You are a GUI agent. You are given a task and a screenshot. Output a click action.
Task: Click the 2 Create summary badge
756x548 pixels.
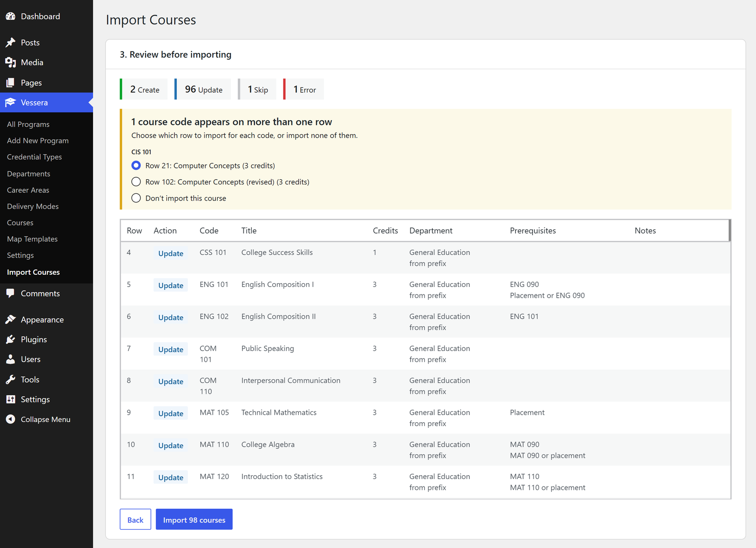[x=144, y=89]
